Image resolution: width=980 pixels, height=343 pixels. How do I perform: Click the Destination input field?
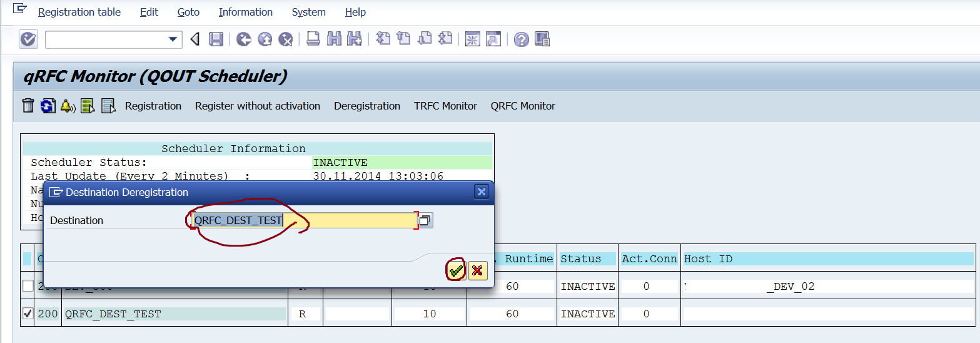[x=303, y=220]
